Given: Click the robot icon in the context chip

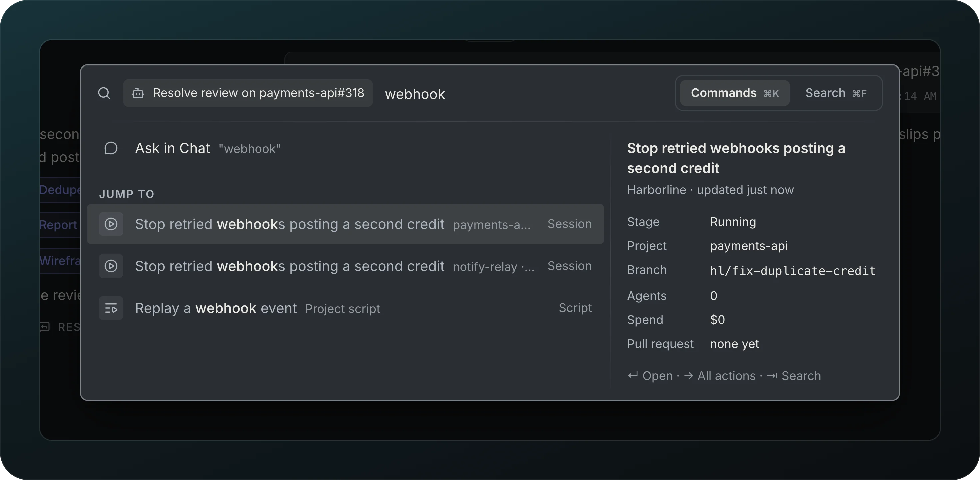Looking at the screenshot, I should (x=138, y=93).
